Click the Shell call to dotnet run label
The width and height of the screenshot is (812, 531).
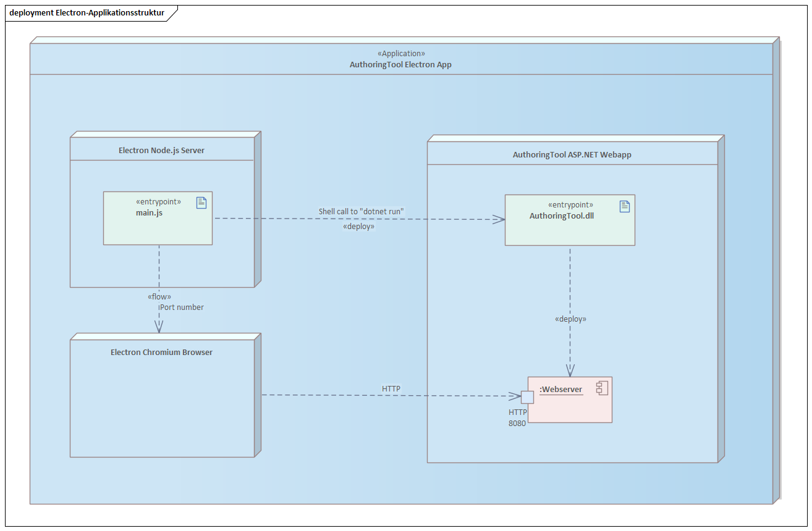point(361,211)
